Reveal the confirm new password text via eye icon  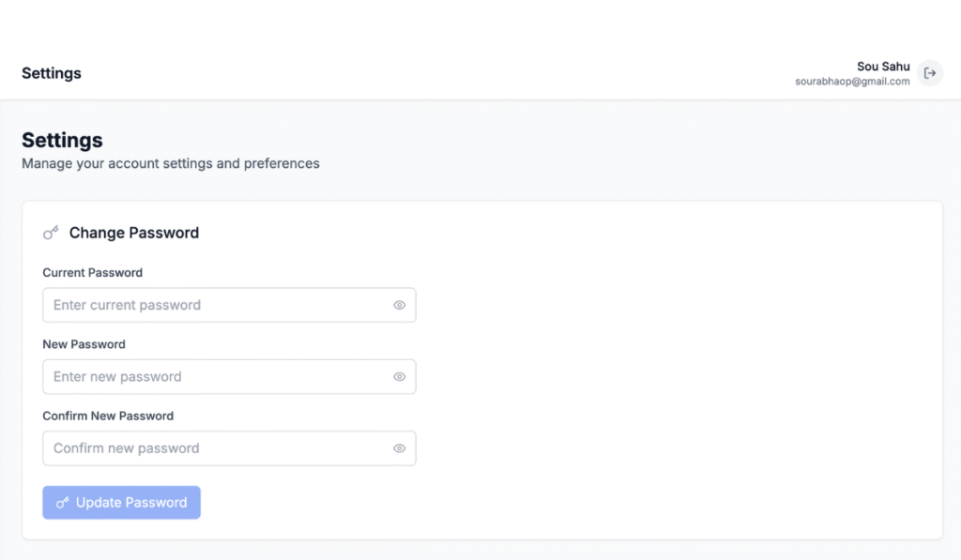coord(399,448)
